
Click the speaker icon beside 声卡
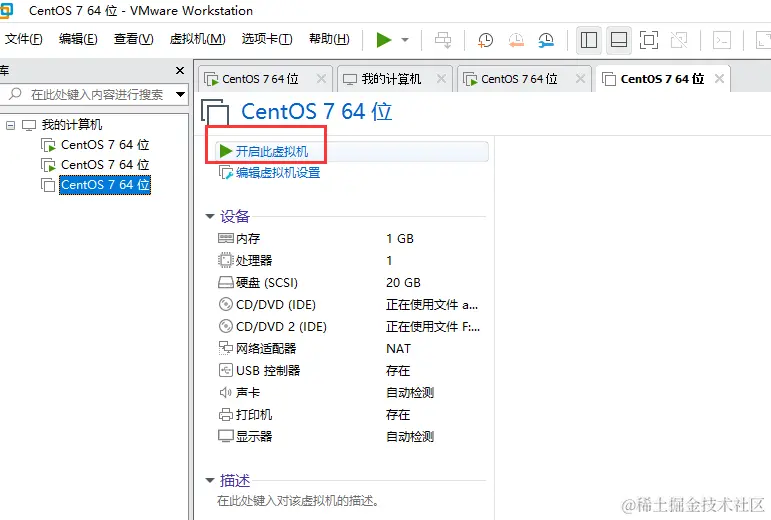(226, 392)
